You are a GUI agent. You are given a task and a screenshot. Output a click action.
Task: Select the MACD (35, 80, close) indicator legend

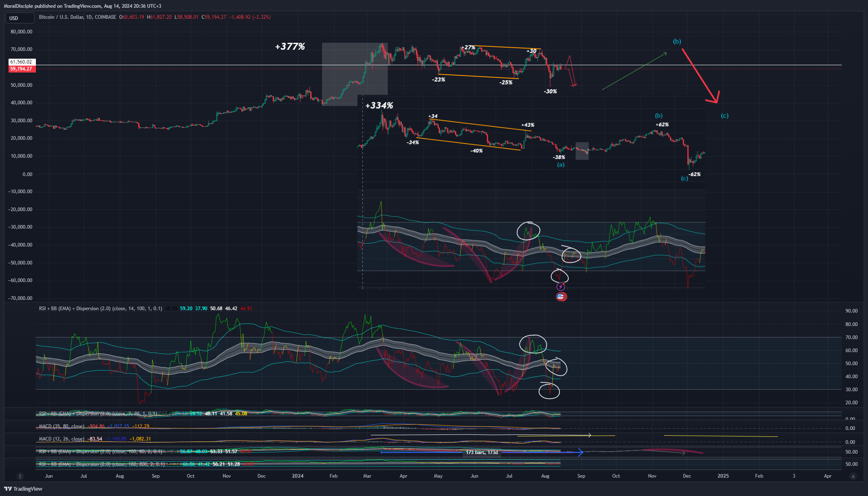[x=62, y=426]
